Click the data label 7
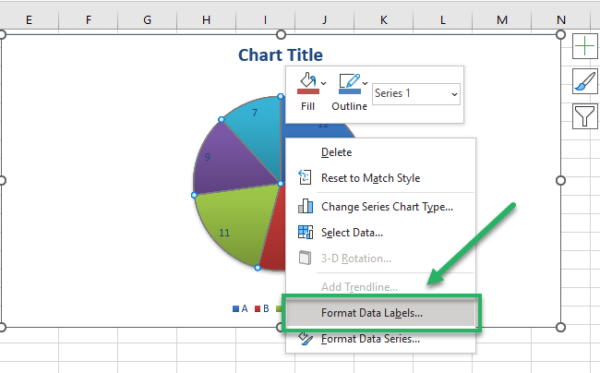The width and height of the screenshot is (600, 373). pyautogui.click(x=255, y=113)
